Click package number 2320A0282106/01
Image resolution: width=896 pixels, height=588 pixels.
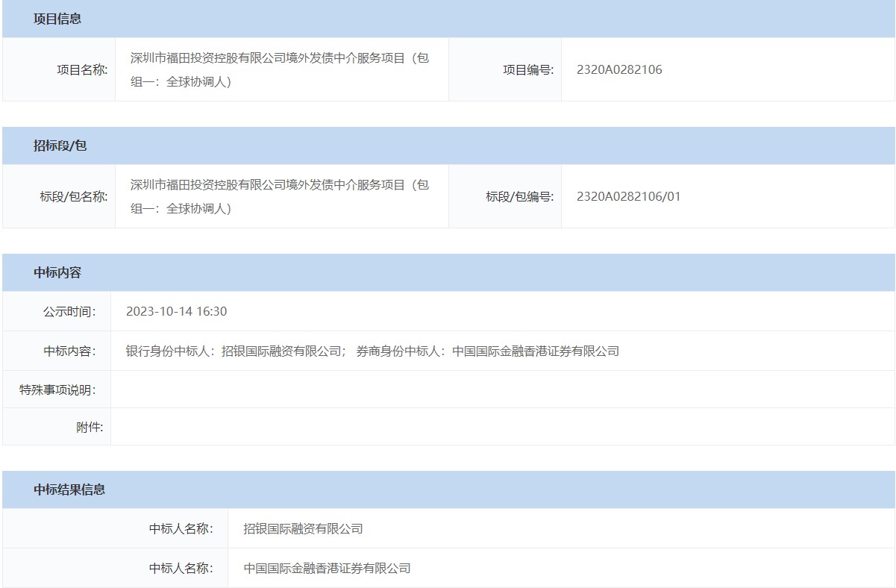click(x=628, y=197)
